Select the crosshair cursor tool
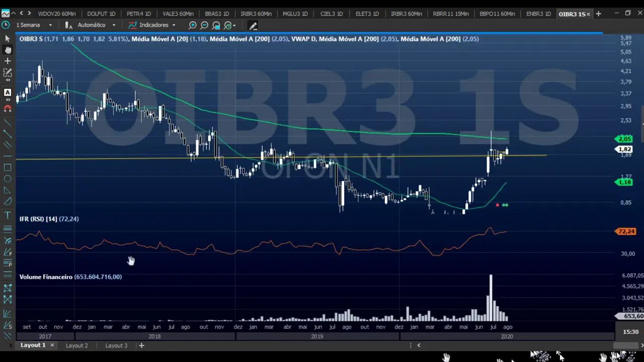The width and height of the screenshot is (644, 362). pos(8,61)
